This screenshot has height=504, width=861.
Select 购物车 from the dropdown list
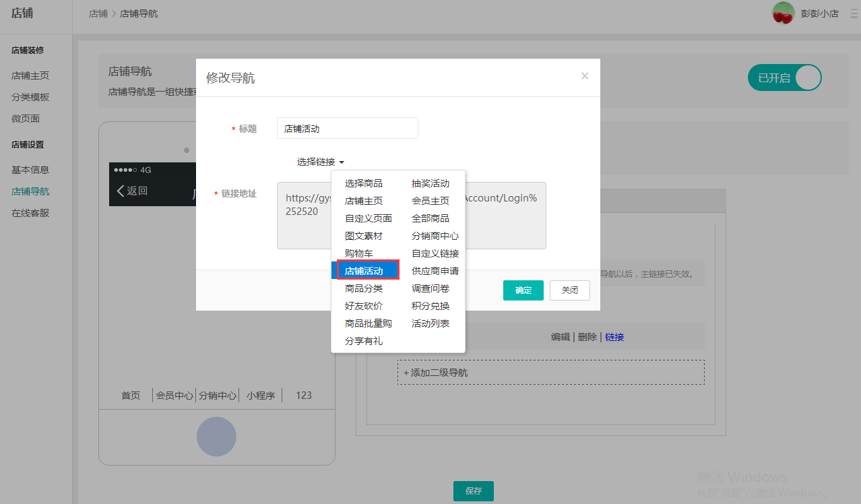359,253
